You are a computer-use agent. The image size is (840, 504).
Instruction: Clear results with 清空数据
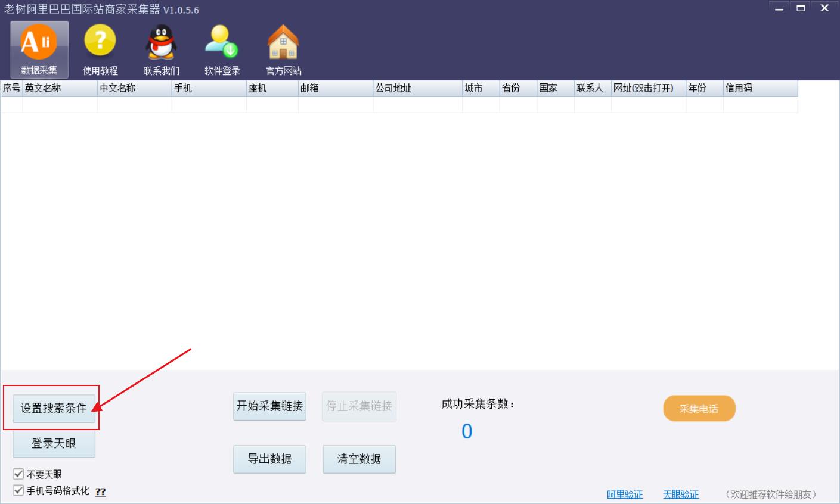point(359,459)
